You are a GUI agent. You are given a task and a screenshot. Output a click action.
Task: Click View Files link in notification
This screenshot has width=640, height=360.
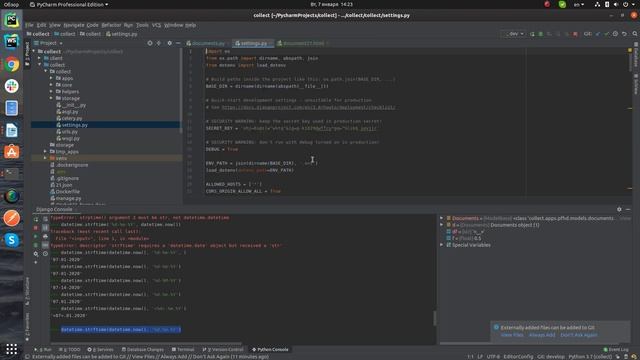512,335
